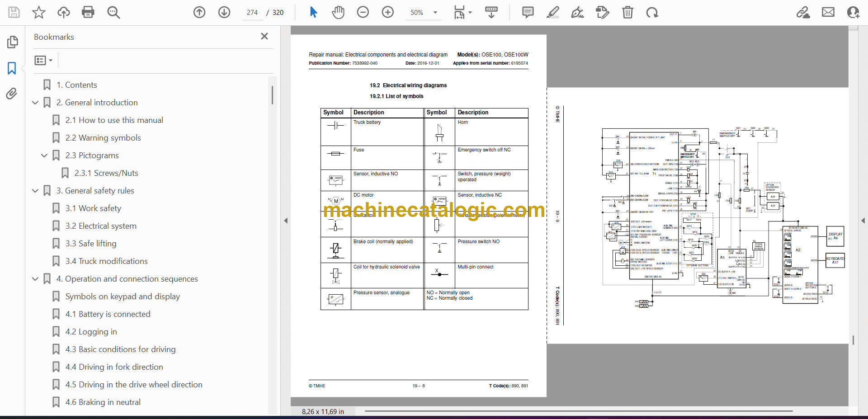Collapse the navigation pane with left arrow

[286, 221]
